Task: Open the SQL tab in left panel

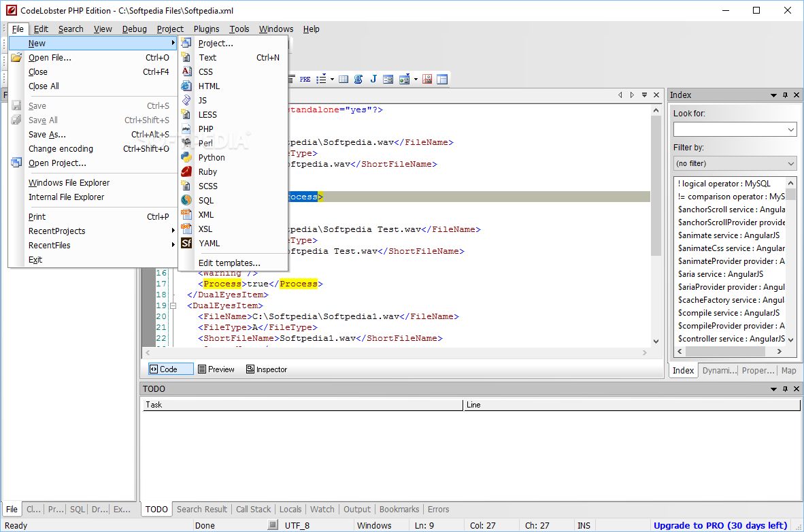Action: [x=78, y=509]
